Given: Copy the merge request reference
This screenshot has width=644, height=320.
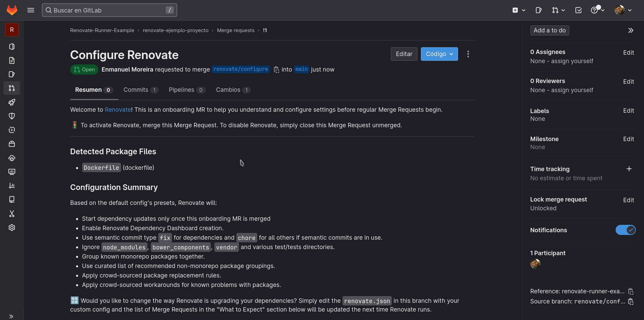Looking at the screenshot, I should (x=630, y=291).
